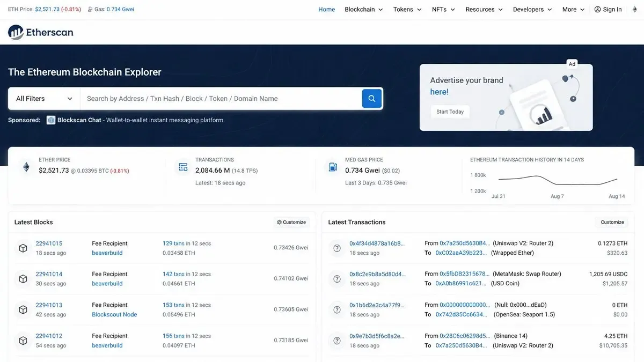
Task: Click the cube icon for block 22941012
Action: 23,341
